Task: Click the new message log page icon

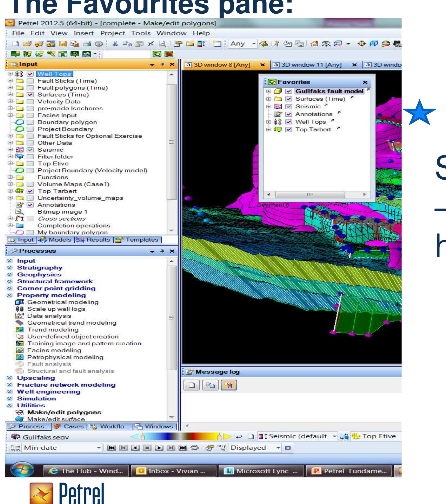Action: click(x=192, y=385)
